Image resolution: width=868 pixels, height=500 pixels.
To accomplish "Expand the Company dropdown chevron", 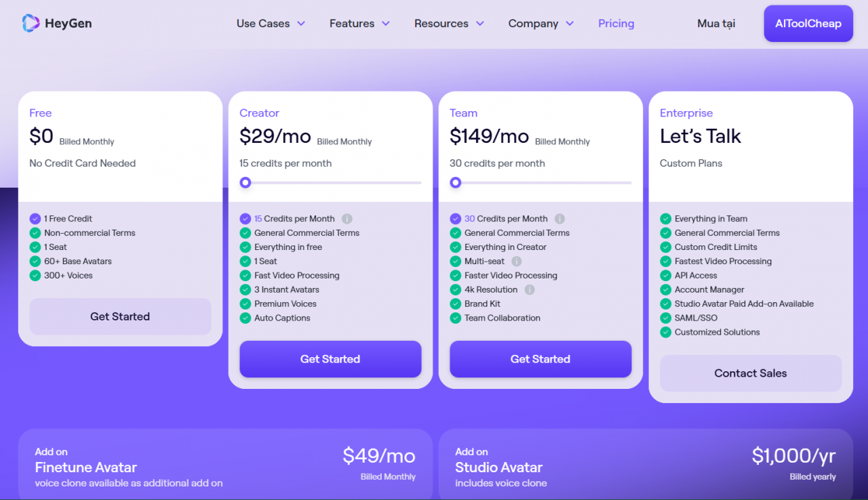I will [x=570, y=24].
